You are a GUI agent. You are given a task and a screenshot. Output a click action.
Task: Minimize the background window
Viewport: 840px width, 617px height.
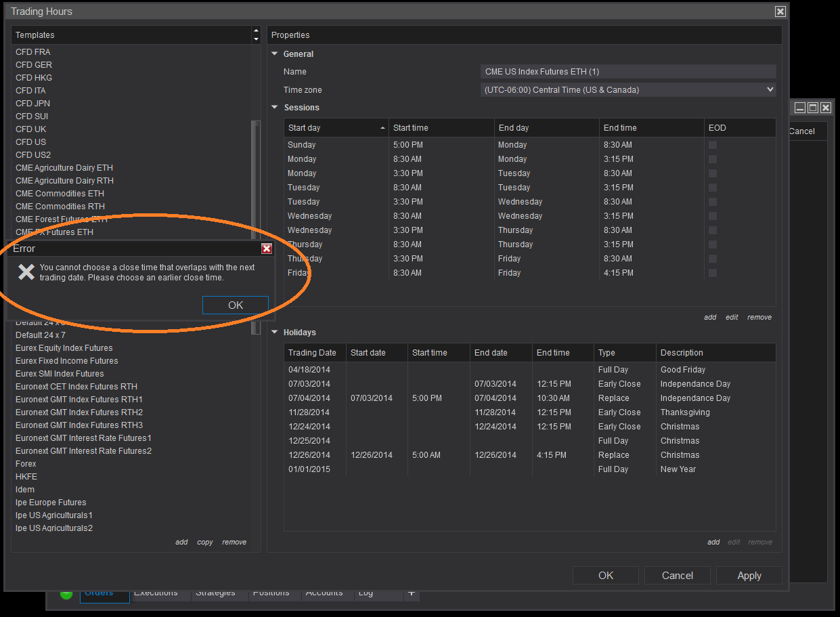click(800, 108)
